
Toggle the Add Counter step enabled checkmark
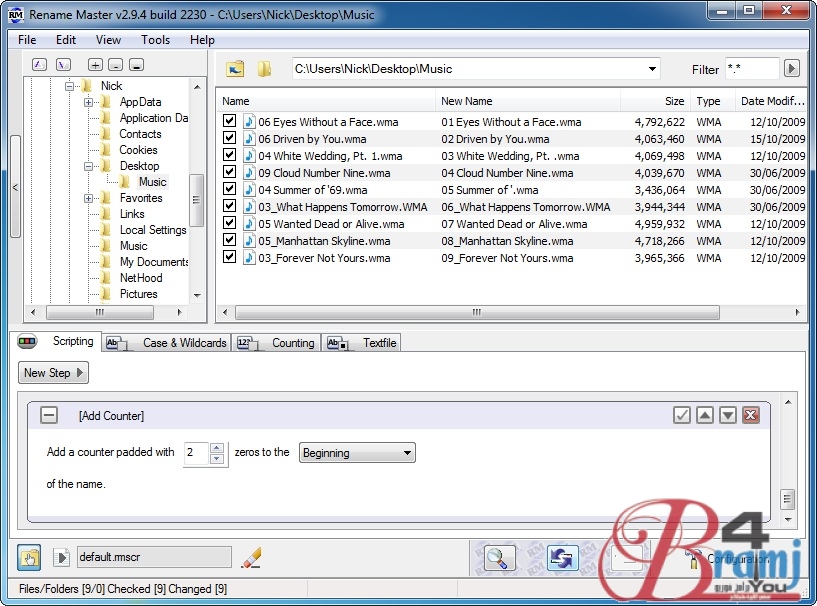682,415
